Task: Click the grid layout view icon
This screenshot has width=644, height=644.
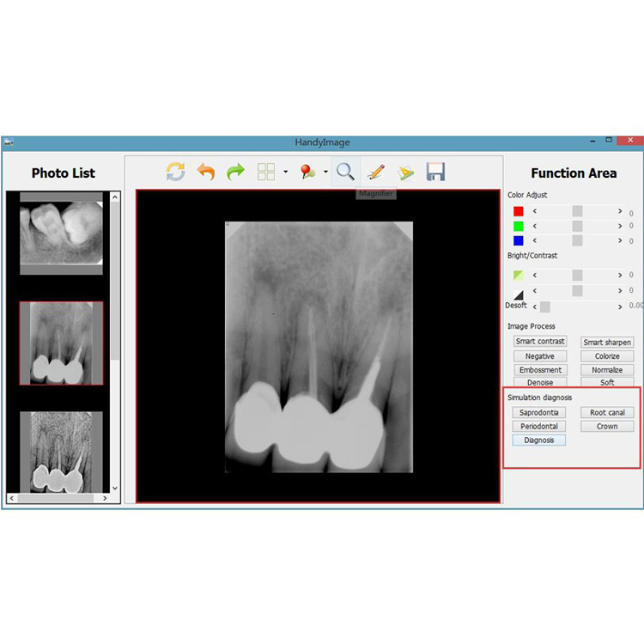Action: (265, 172)
